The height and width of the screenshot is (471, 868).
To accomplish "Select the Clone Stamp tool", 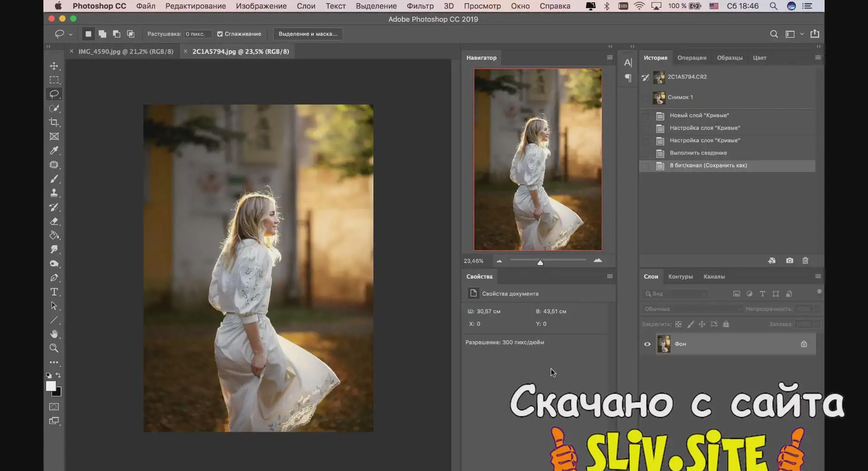I will point(54,193).
